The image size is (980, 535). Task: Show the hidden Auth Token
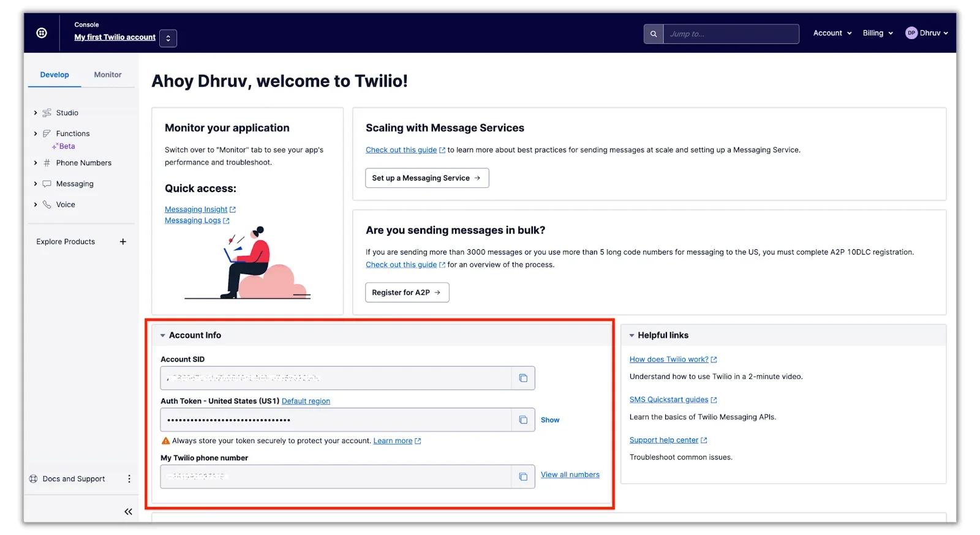[x=549, y=420]
